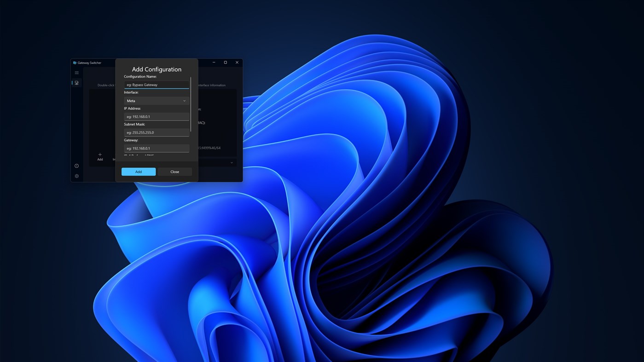
Task: Dismiss the dialog with the Close button
Action: [174, 171]
